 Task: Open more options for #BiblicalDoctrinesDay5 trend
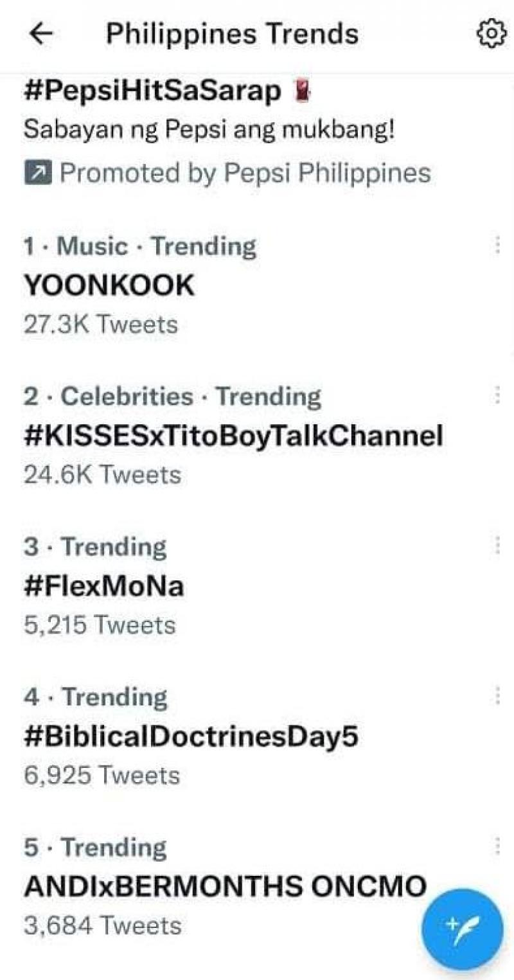click(496, 696)
